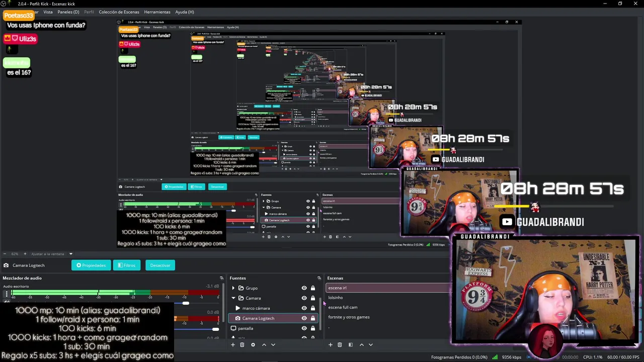Click the 9356 kbps bitrate readout

coord(512,357)
